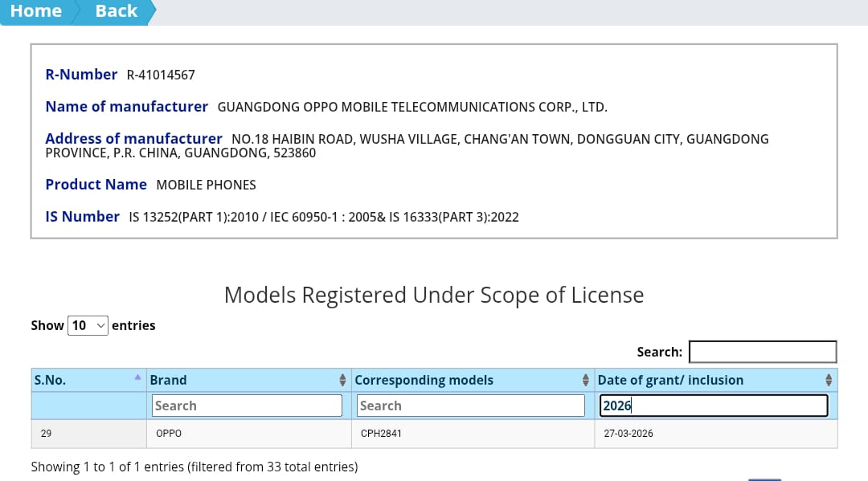Click the OPPO cell in the results table
The height and width of the screenshot is (481, 868).
pyautogui.click(x=167, y=433)
